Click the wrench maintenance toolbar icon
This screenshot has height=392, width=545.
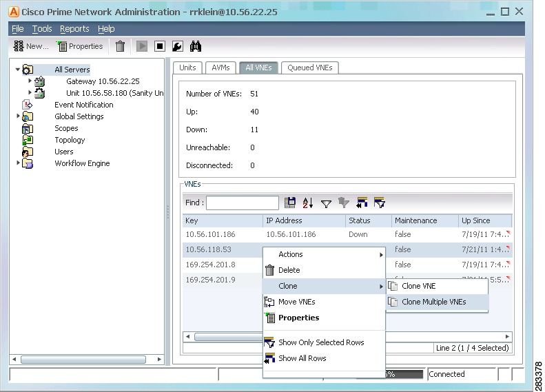click(x=178, y=46)
